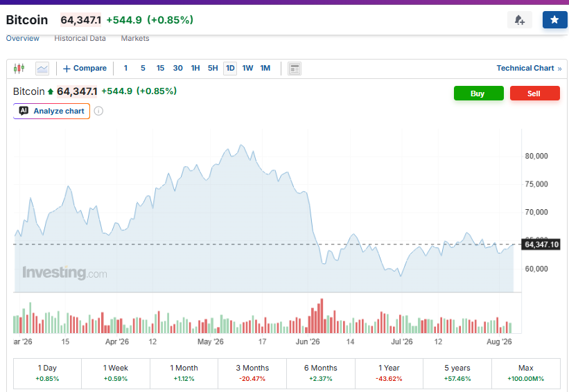Expand Technical Chart via double chevron
The width and height of the screenshot is (569, 392).
(559, 69)
